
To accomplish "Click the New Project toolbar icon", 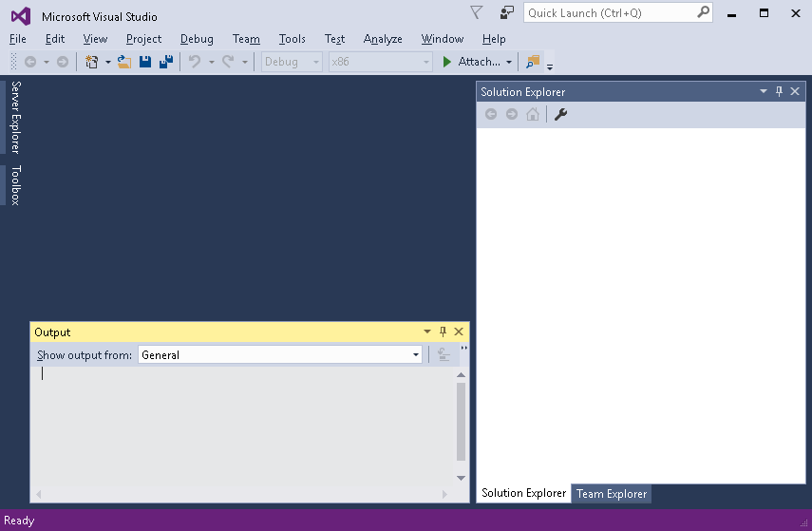I will point(91,62).
